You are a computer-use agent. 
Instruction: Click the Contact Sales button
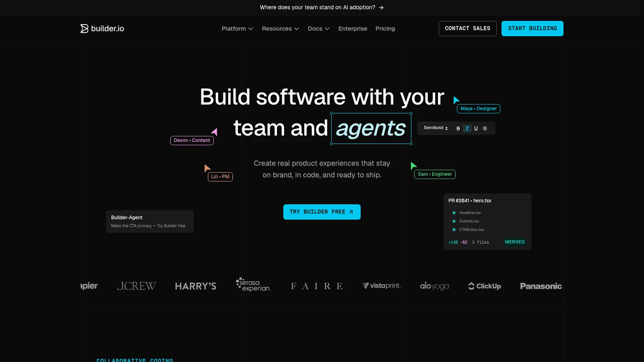(x=468, y=29)
